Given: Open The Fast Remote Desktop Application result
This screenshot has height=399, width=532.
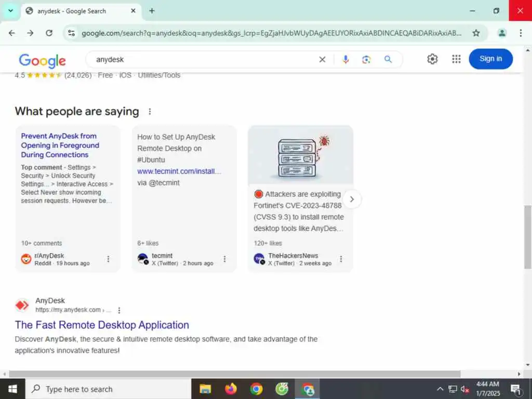Looking at the screenshot, I should pyautogui.click(x=102, y=325).
